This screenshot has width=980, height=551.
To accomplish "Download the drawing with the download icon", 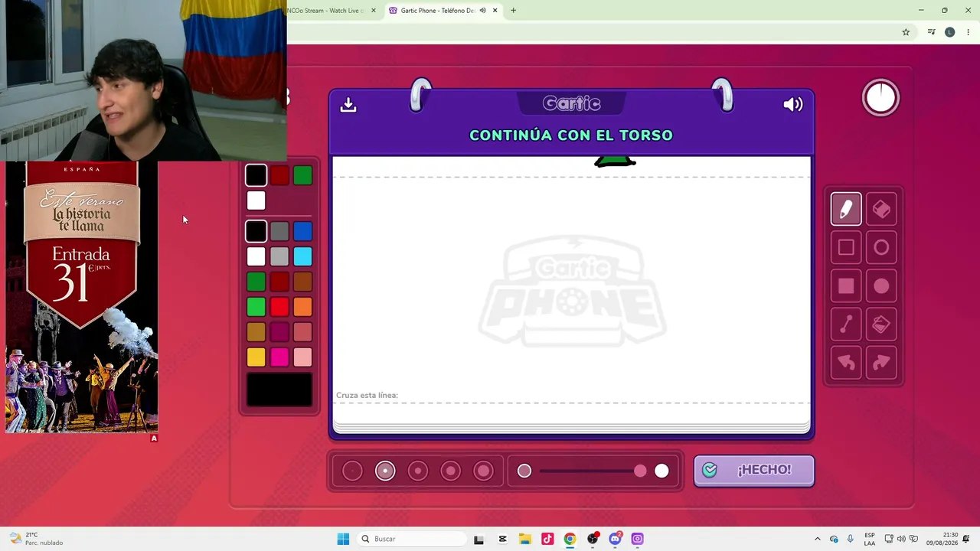I will tap(348, 104).
